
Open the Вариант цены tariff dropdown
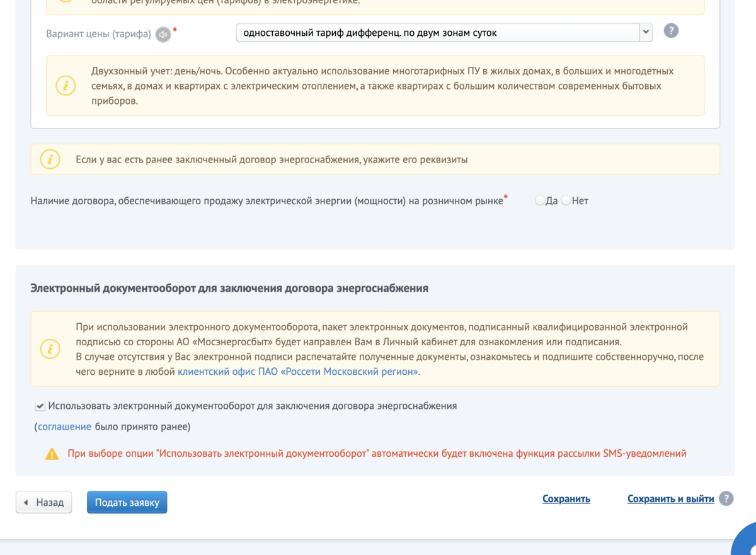444,32
